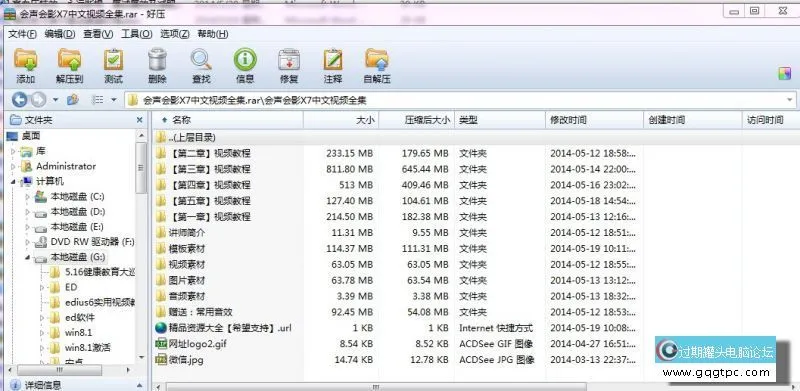The height and width of the screenshot is (391, 800).
Task: Collapse the 计算机 tree node
Action: pos(14,182)
